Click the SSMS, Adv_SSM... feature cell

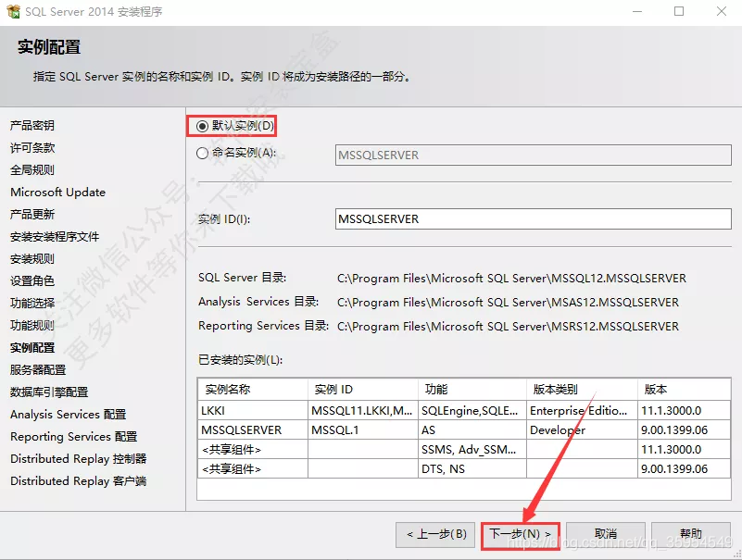click(472, 449)
